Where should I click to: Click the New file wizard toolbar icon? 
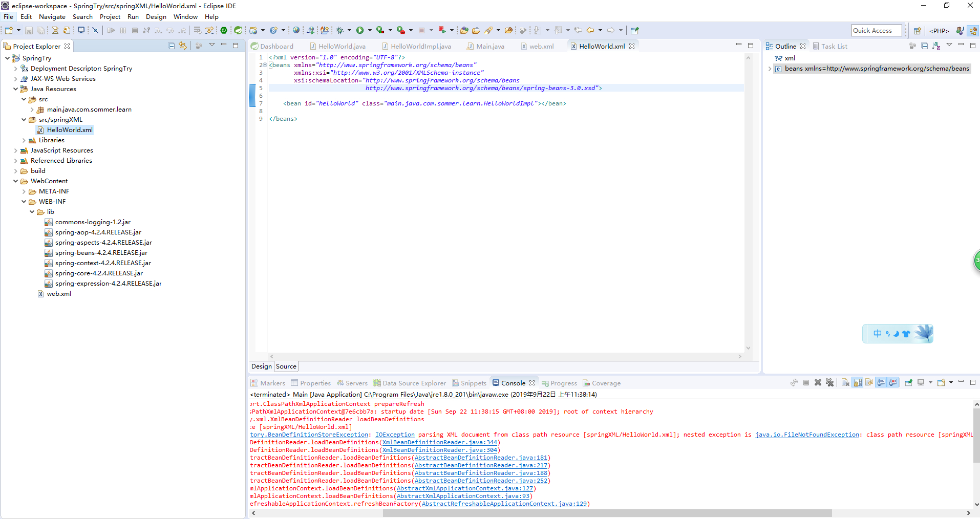tap(9, 31)
